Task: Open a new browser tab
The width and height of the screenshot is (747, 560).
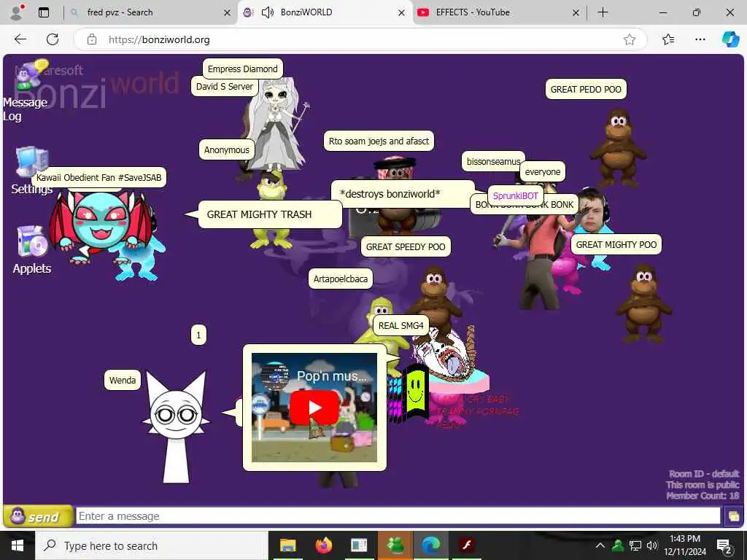Action: 603,12
